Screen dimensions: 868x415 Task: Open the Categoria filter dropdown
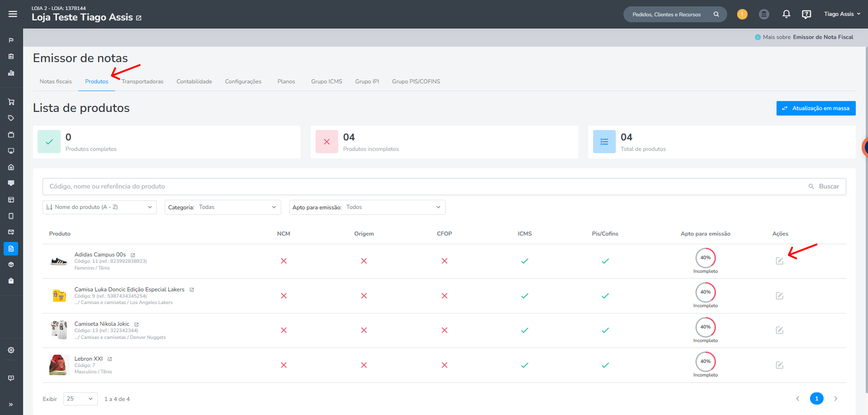click(x=223, y=207)
